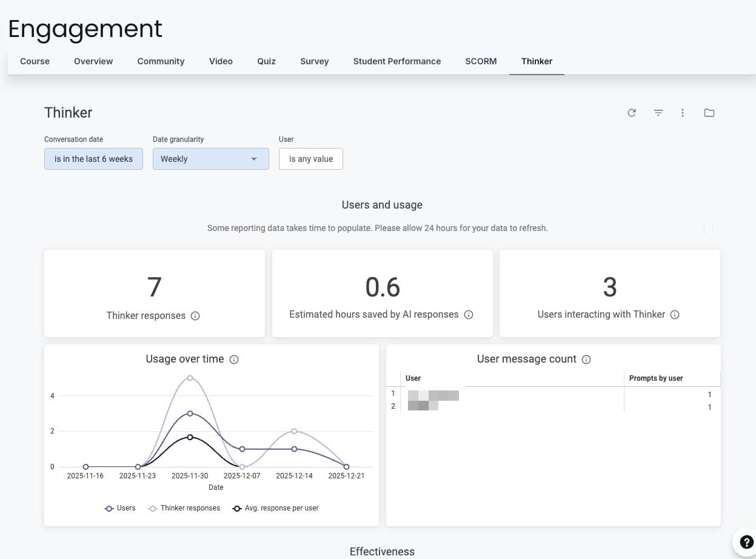Open info tooltip for Thinker responses

[x=195, y=316]
